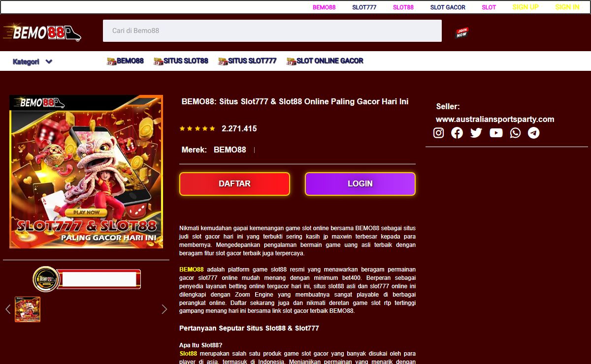Open SLOT88 top bar link
The width and height of the screenshot is (591, 364).
coord(403,7)
